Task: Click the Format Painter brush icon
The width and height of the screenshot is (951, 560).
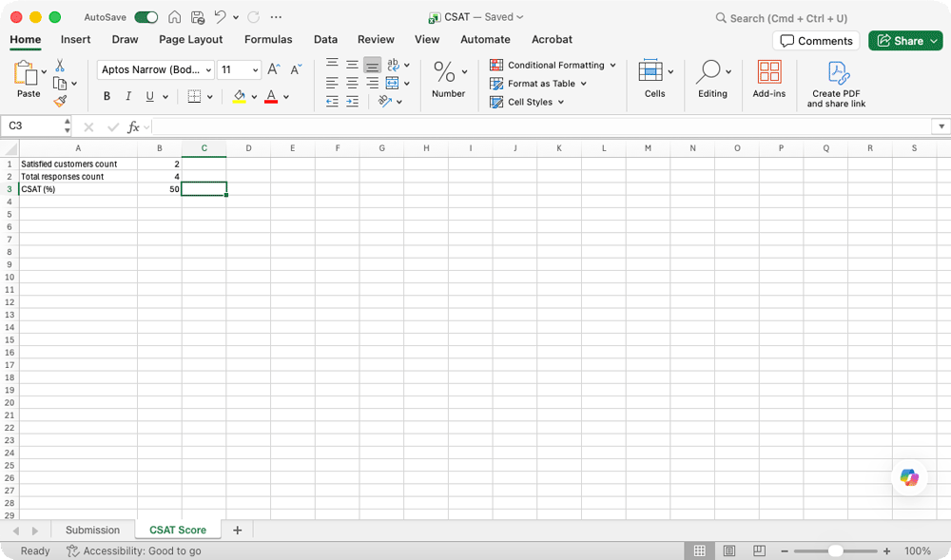Action: (x=60, y=101)
